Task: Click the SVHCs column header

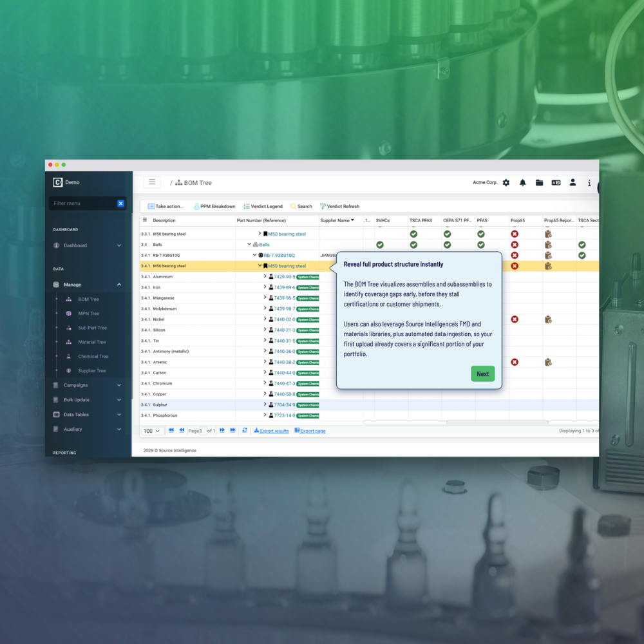Action: click(383, 220)
